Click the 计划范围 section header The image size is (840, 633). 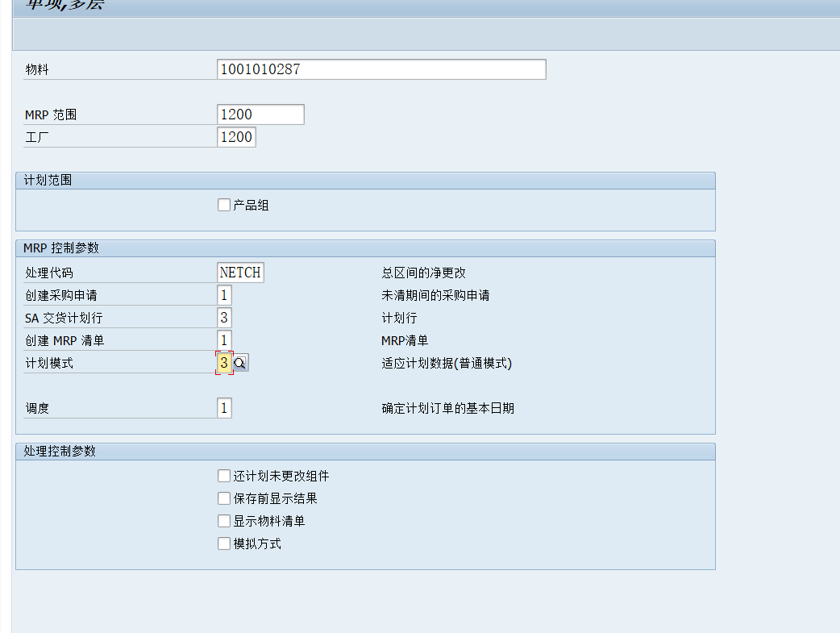tap(48, 180)
